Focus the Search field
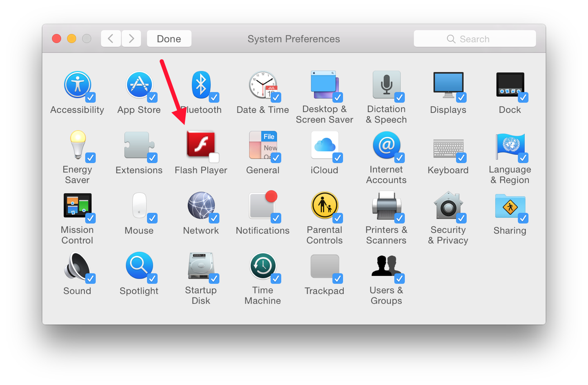The width and height of the screenshot is (588, 385). (475, 39)
